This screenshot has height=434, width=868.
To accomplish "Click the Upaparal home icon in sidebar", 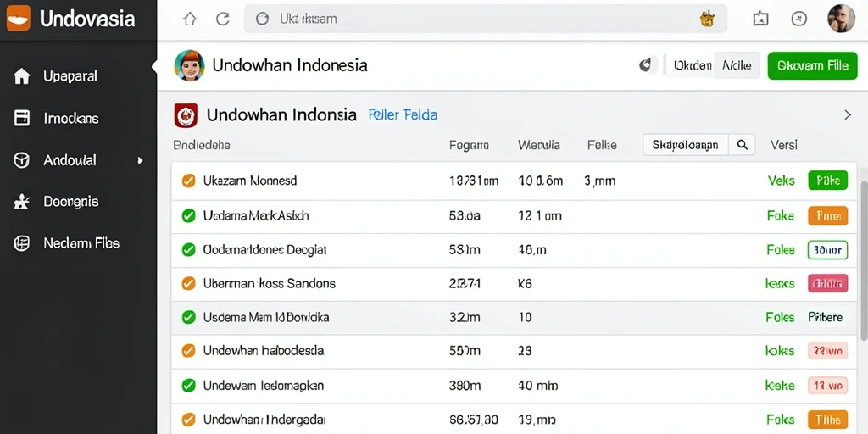I will click(x=21, y=75).
